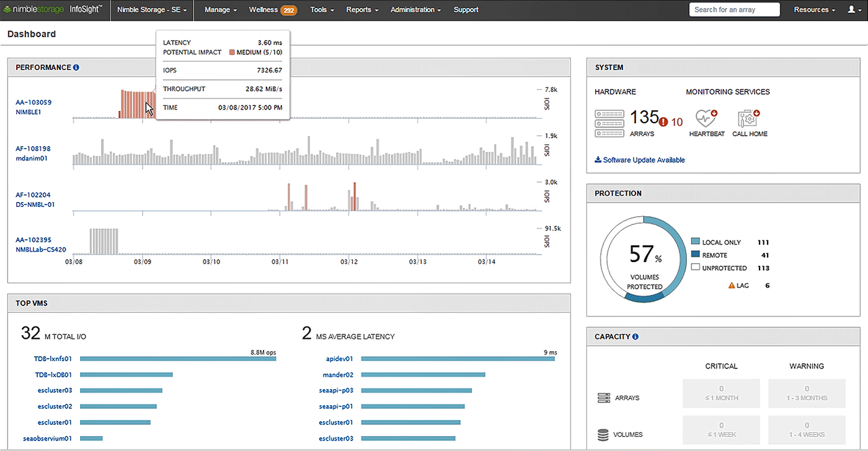Click the Local Only legend swatch
The image size is (868, 451).
696,242
